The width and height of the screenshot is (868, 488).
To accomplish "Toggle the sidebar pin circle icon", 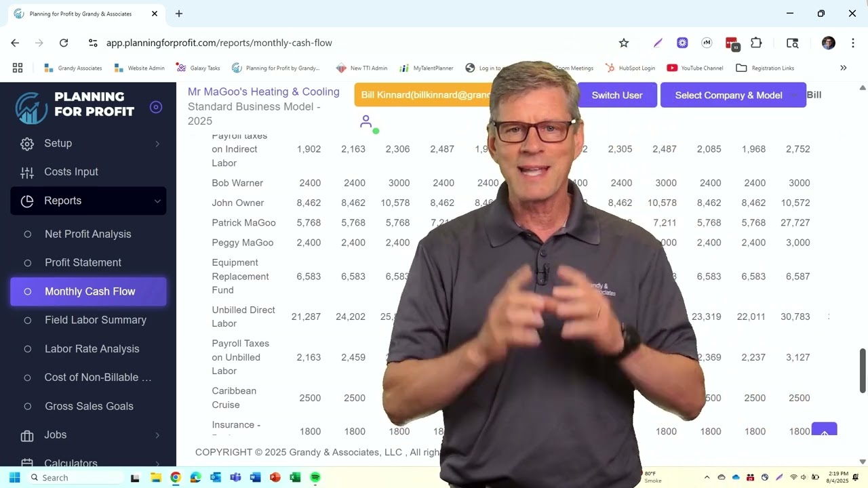I will click(x=156, y=107).
